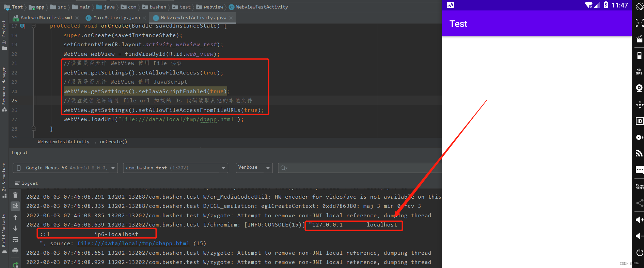Screen dimensions: 644x268
Task: Open the network signal widget in emulator
Action: (640, 153)
